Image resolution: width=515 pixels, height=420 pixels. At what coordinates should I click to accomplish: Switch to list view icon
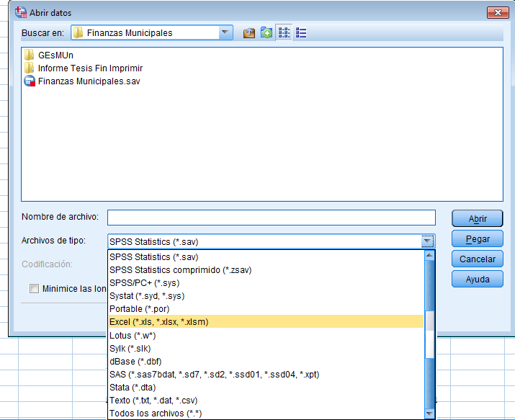[x=301, y=33]
